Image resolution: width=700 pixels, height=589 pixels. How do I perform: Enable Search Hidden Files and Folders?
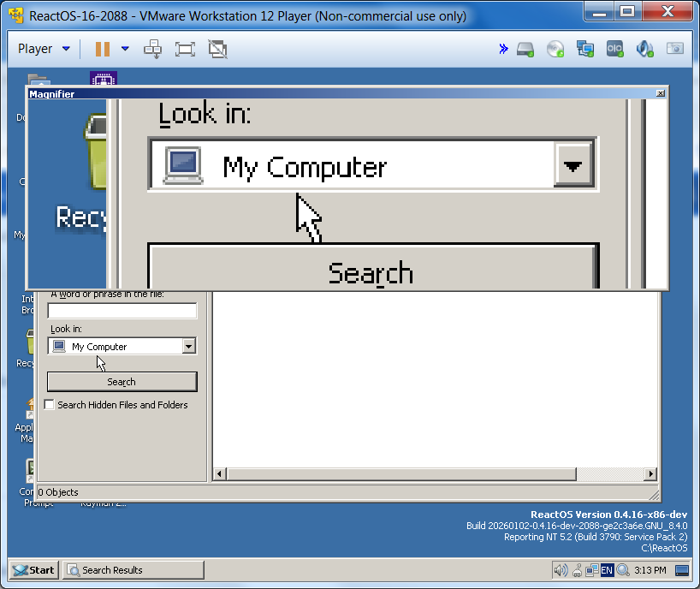(x=50, y=405)
